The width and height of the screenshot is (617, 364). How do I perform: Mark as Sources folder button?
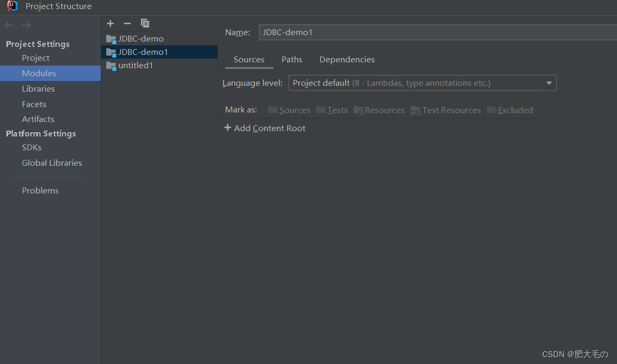(x=289, y=110)
